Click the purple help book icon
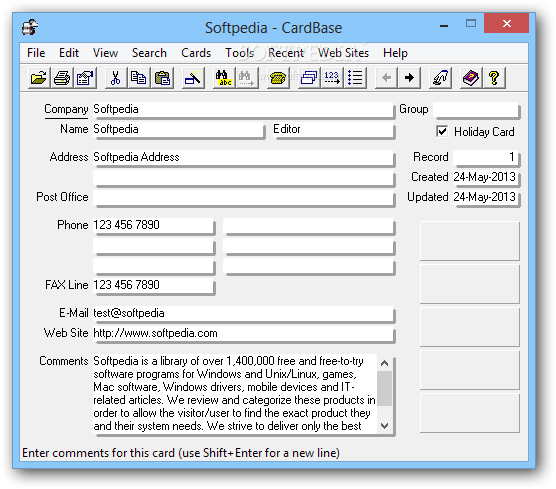 tap(471, 77)
